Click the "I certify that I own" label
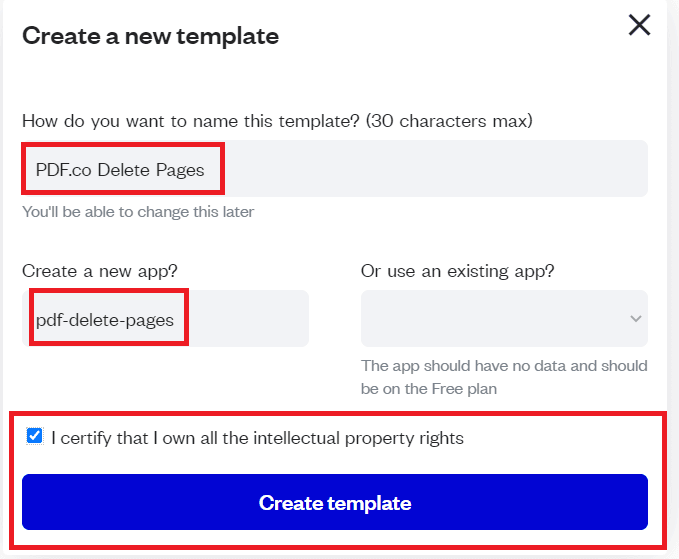The image size is (679, 559). point(120,438)
